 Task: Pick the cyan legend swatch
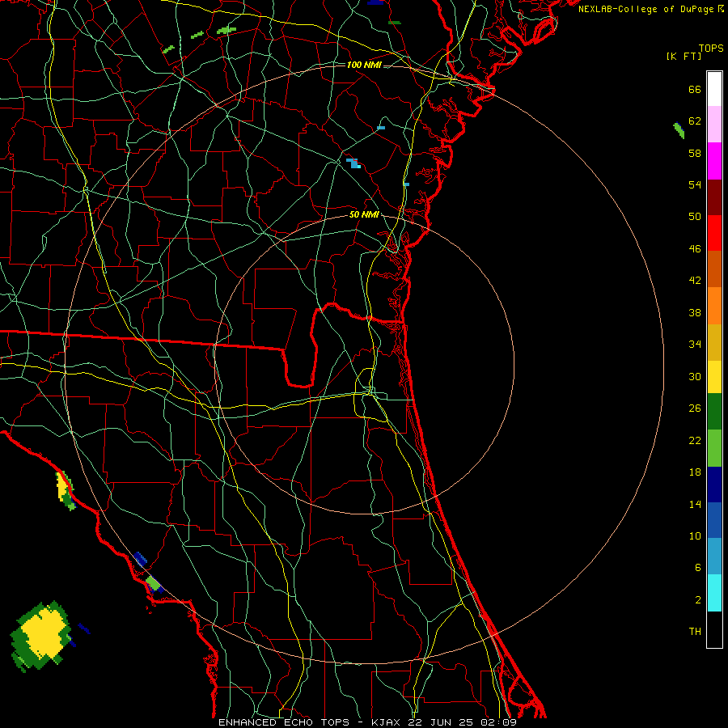tap(714, 593)
